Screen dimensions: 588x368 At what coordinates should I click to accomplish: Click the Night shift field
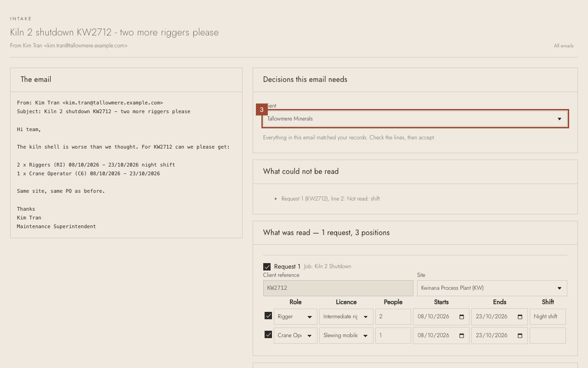[x=548, y=316]
